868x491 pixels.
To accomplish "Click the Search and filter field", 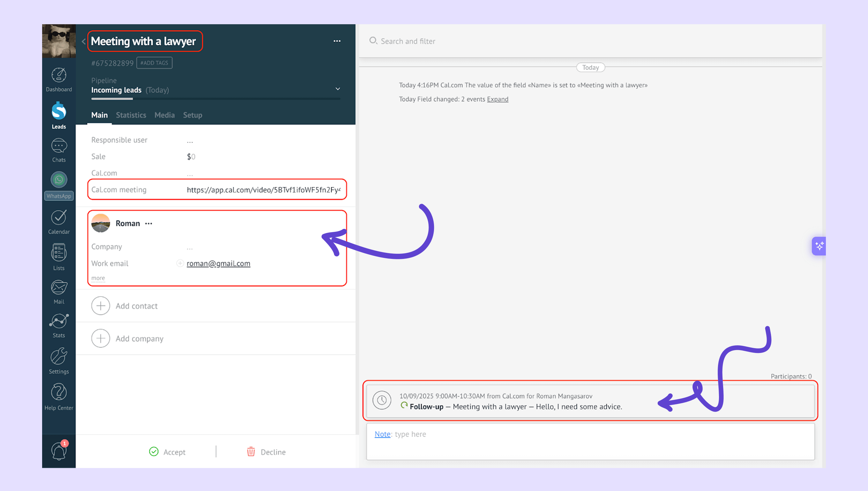I will pyautogui.click(x=408, y=41).
